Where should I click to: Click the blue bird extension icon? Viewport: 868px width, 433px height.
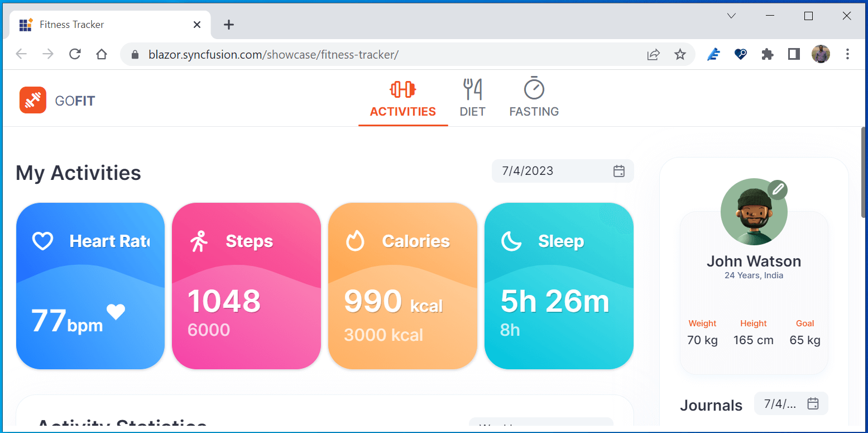click(x=713, y=54)
